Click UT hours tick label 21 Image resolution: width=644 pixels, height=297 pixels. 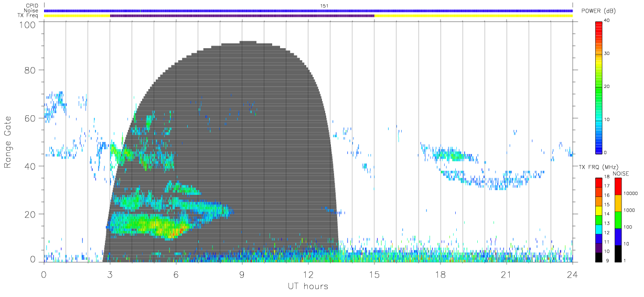[x=507, y=274]
